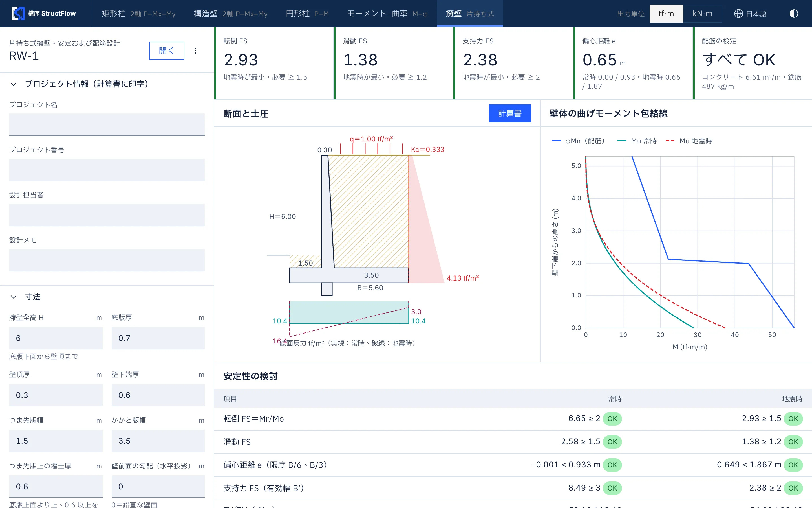Click the 配筋の検定 summary card
Image resolution: width=812 pixels, height=508 pixels.
click(x=753, y=63)
